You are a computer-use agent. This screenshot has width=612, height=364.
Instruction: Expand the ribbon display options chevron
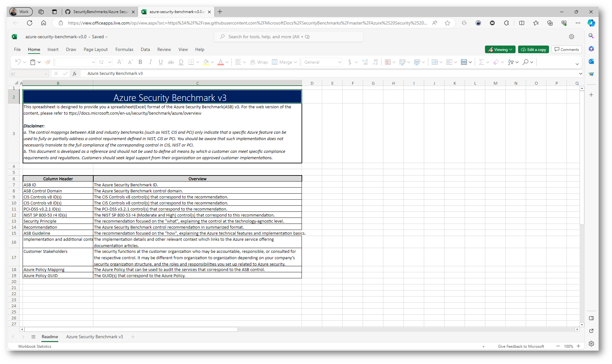point(577,64)
